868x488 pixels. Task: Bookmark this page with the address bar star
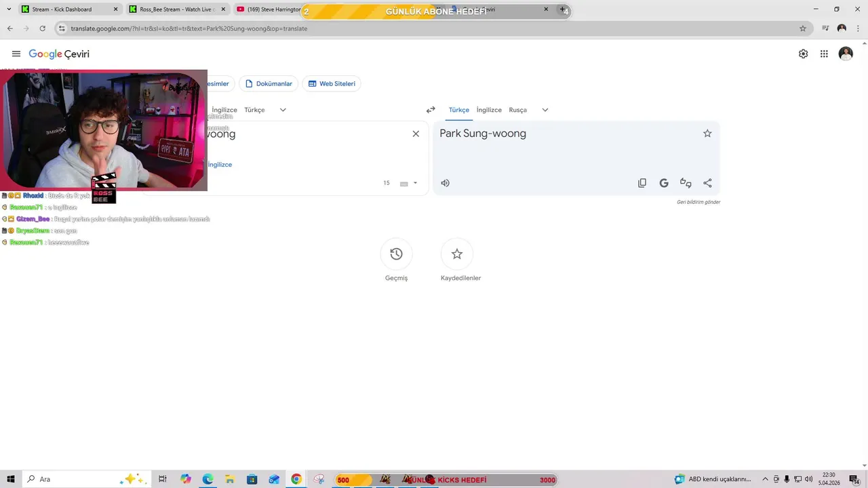(x=803, y=28)
